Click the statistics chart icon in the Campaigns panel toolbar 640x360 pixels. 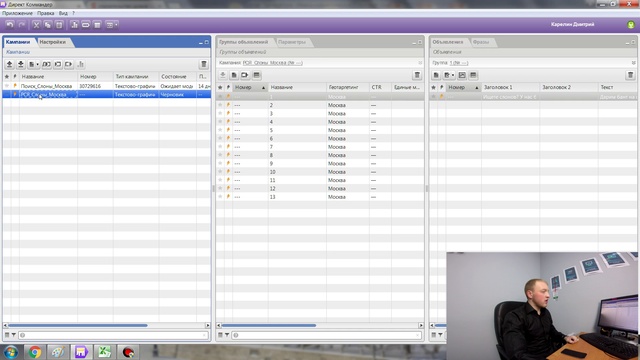tap(80, 64)
